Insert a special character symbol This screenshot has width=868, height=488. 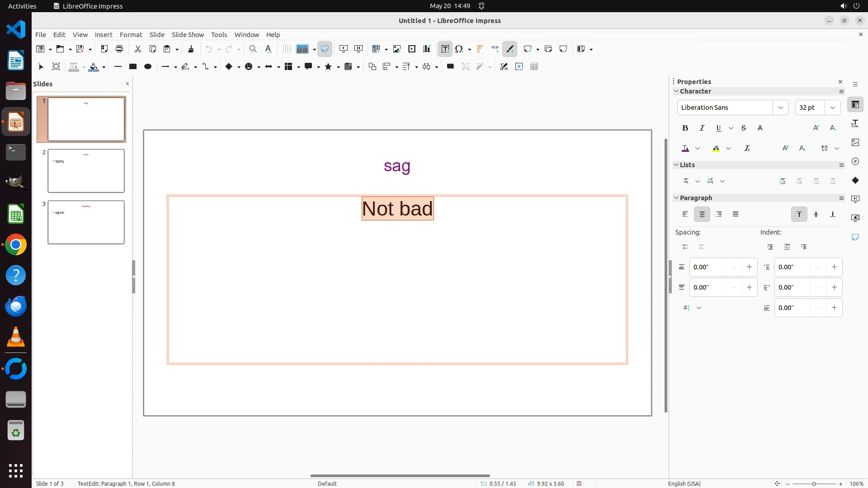459,49
